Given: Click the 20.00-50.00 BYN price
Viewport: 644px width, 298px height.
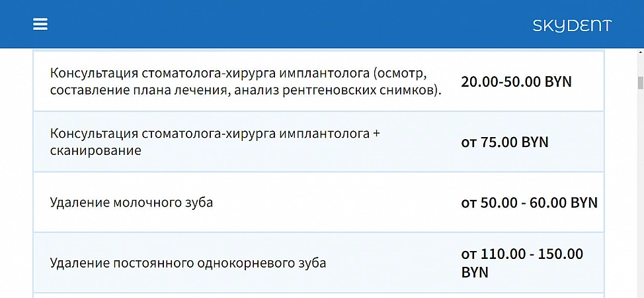Looking at the screenshot, I should pos(516,82).
